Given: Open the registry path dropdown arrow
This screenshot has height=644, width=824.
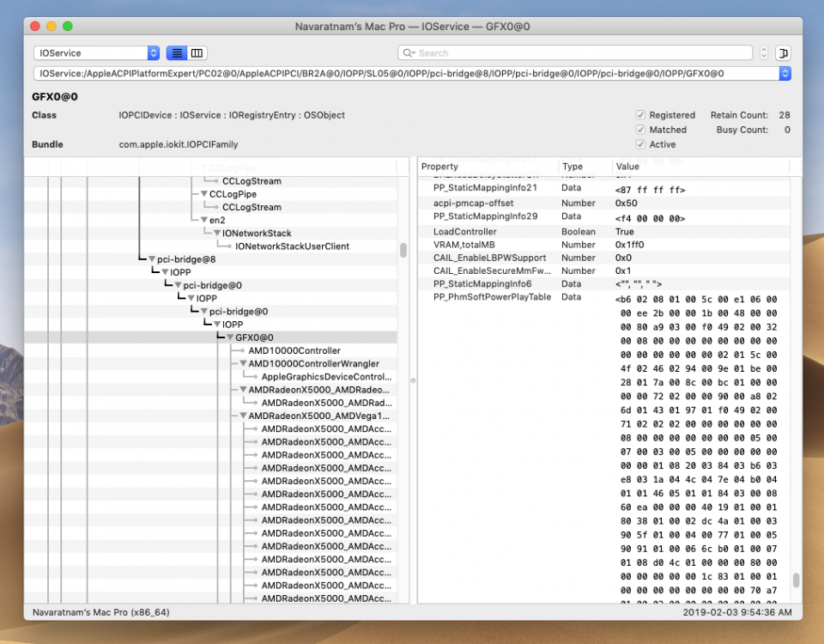Looking at the screenshot, I should coord(785,74).
